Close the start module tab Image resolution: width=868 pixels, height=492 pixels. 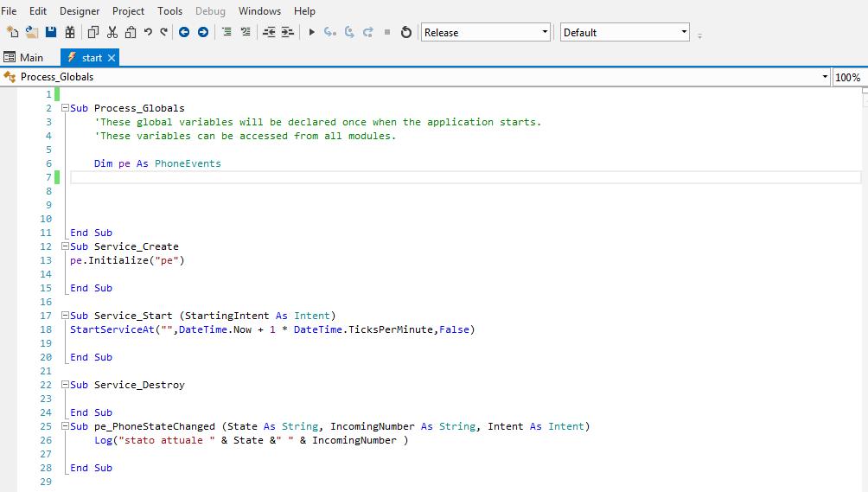[112, 58]
